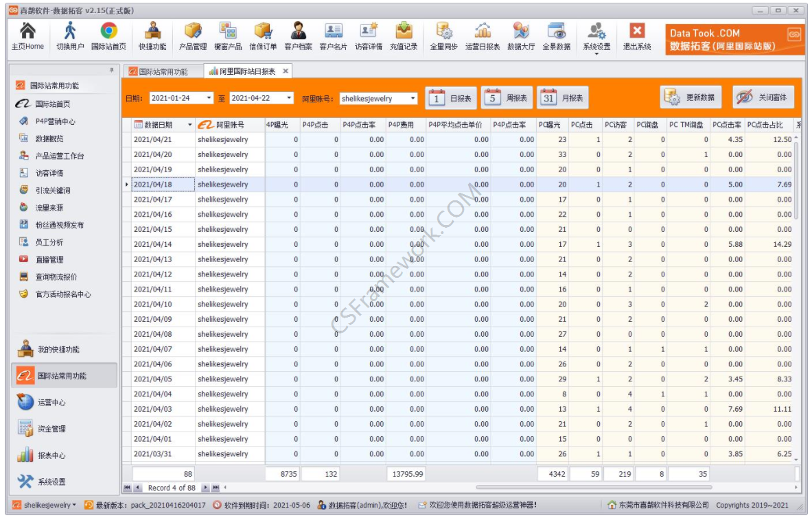Open the 快捷功能 toolbar shortcut
The image size is (812, 520).
tap(152, 36)
